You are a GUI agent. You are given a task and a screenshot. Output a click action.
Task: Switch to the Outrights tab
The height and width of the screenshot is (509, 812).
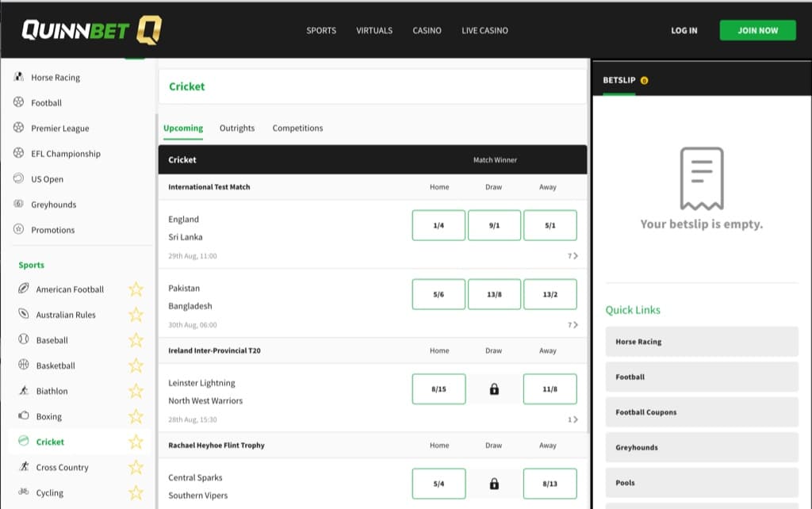237,128
